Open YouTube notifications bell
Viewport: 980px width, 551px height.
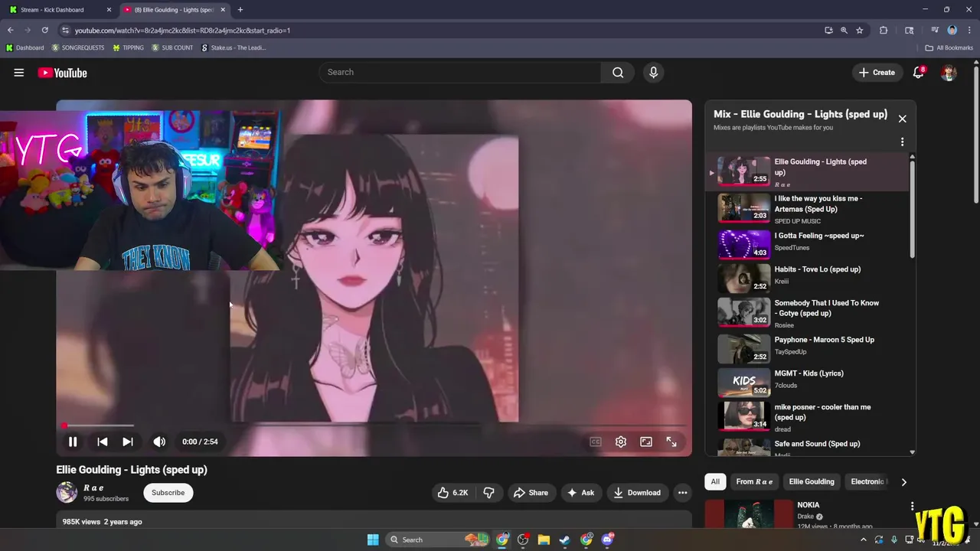point(919,73)
